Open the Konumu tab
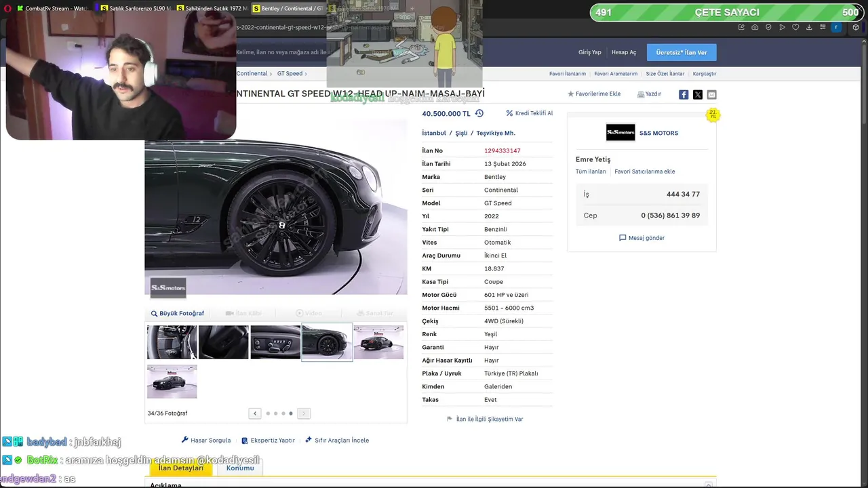Screen dimensions: 868x488 coord(240,468)
